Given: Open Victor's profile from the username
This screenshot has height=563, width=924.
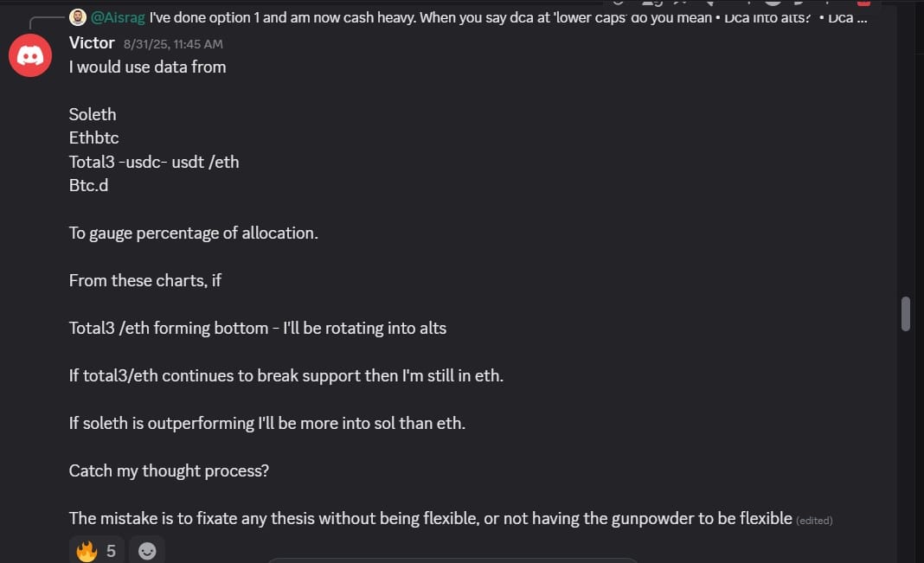Looking at the screenshot, I should coord(92,42).
